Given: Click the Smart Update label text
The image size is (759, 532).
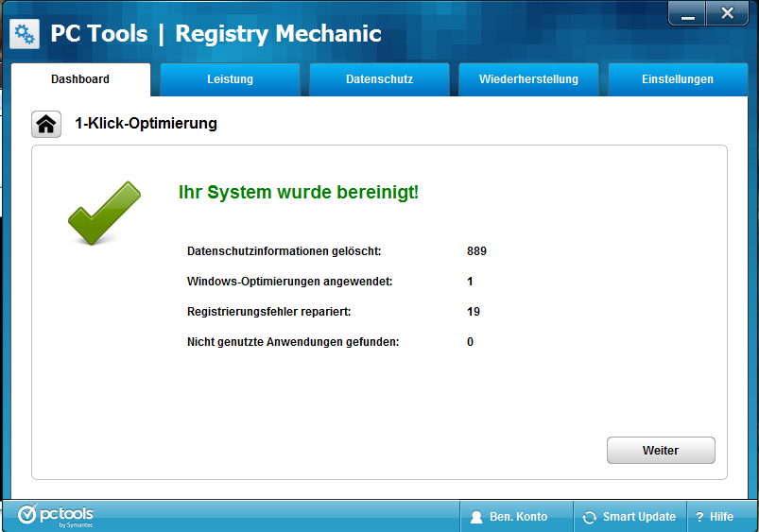Looking at the screenshot, I should tap(639, 517).
